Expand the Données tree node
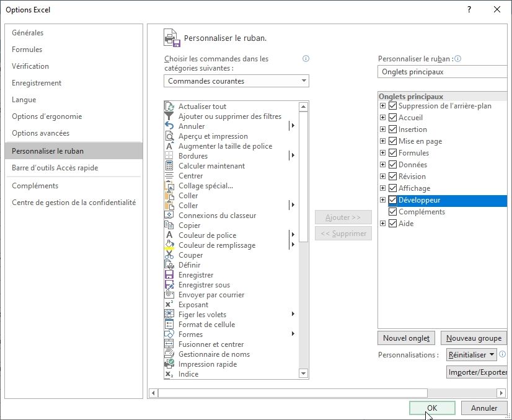Screen dimensions: 512x420 [x=382, y=165]
